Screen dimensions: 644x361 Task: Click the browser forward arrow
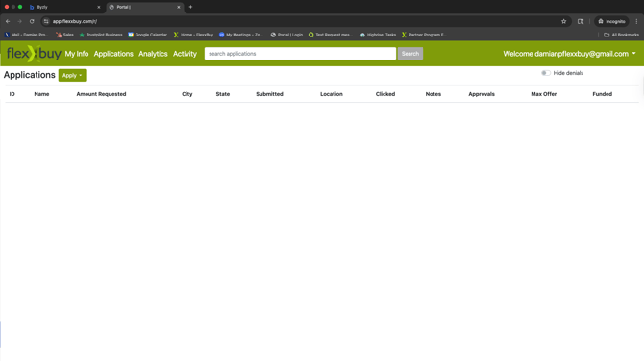tap(19, 21)
